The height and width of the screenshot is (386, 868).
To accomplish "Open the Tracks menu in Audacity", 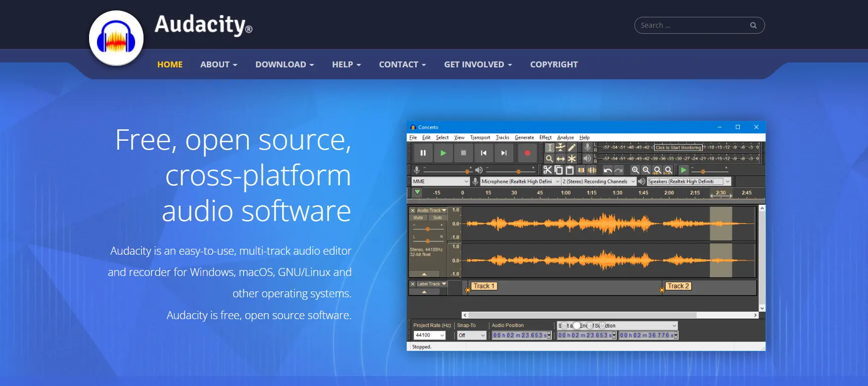I will pos(502,138).
